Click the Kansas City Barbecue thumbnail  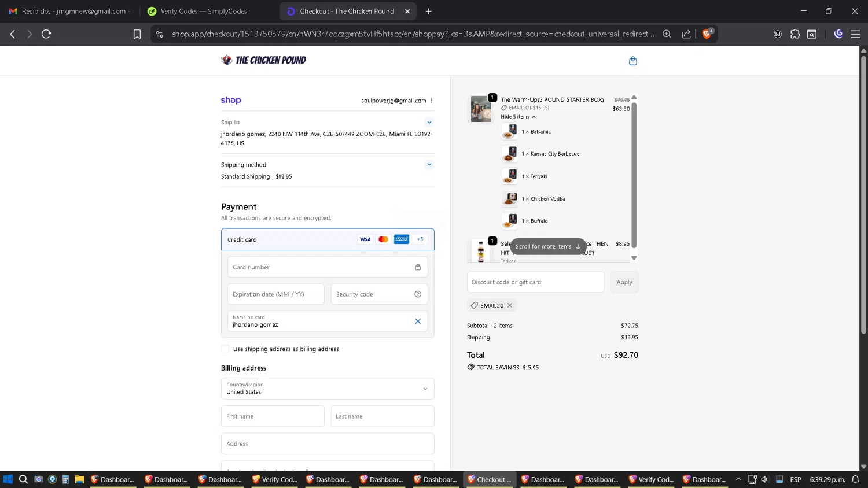(x=509, y=154)
